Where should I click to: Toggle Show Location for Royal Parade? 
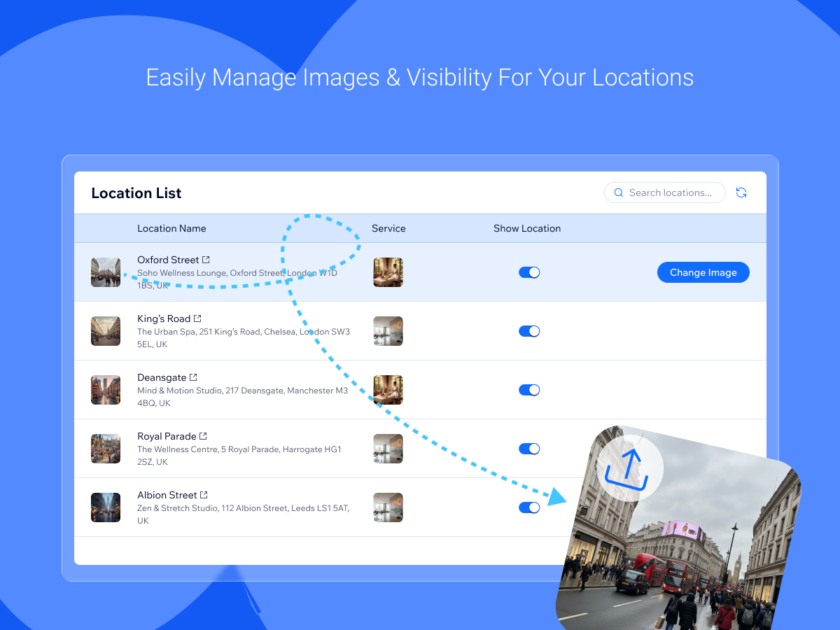pyautogui.click(x=529, y=449)
